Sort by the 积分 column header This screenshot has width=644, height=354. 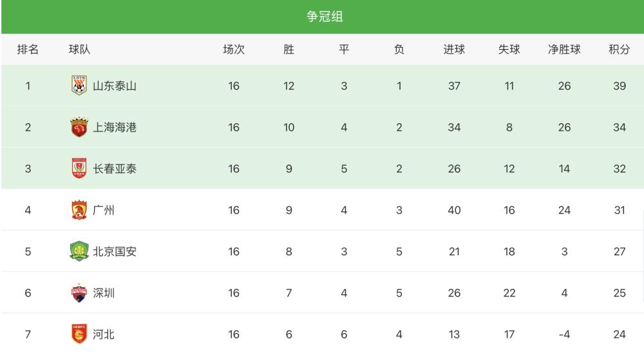point(620,50)
